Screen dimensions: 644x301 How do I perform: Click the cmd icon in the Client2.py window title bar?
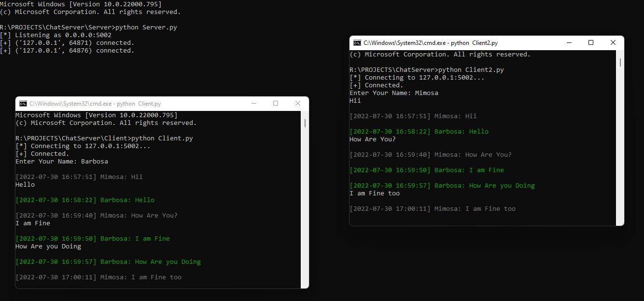[357, 43]
